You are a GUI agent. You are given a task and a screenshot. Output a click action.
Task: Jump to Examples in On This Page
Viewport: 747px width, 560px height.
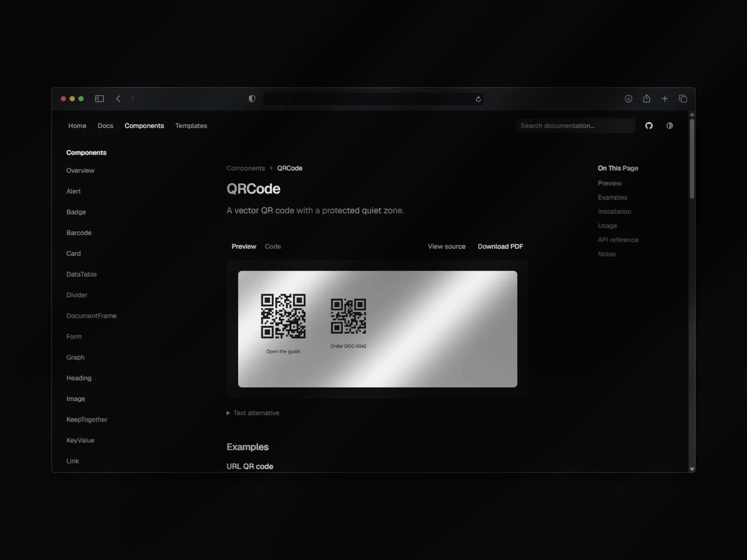click(x=613, y=197)
